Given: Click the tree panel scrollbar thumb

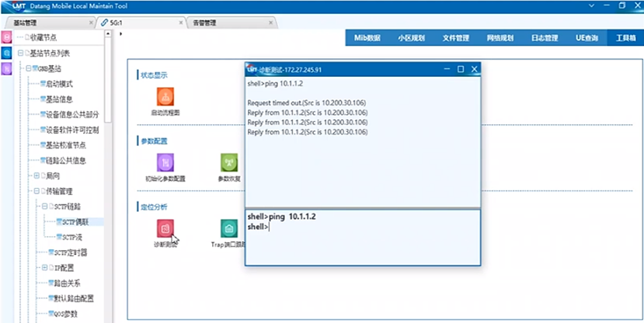Looking at the screenshot, I should (108, 80).
